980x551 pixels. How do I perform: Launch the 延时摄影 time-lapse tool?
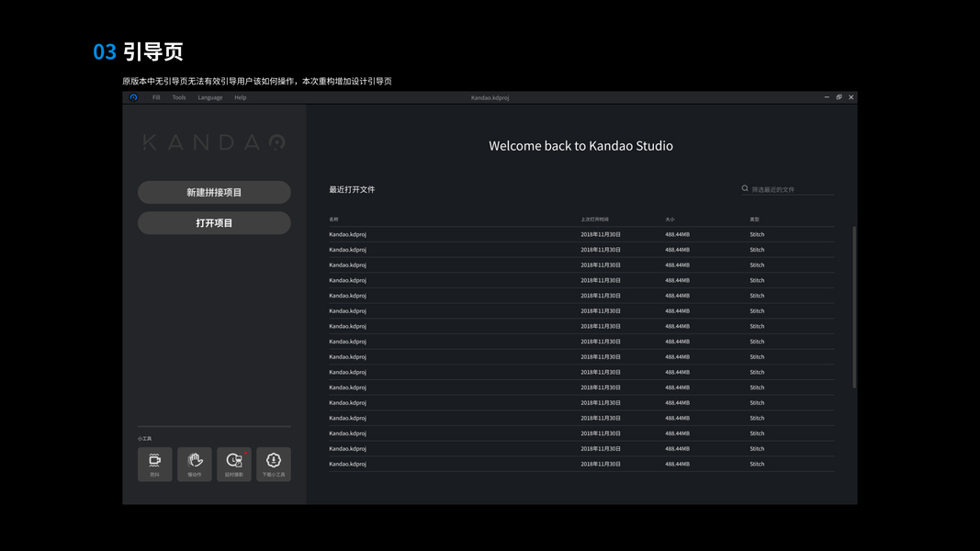(x=234, y=464)
